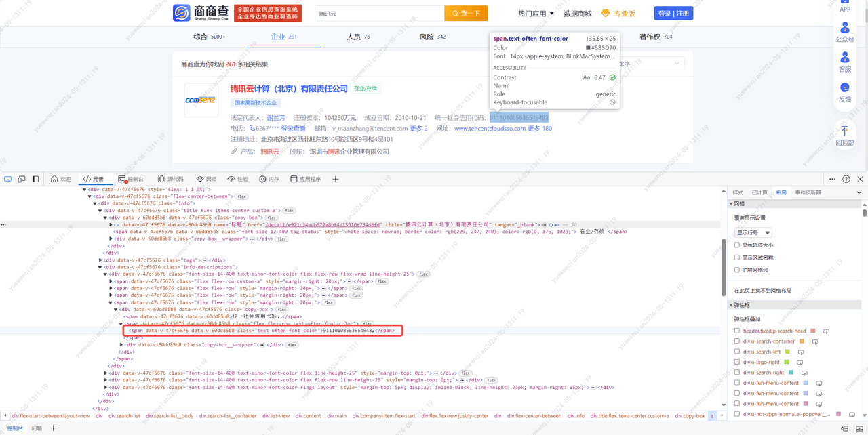Collapse the 弹性框 section

click(731, 305)
